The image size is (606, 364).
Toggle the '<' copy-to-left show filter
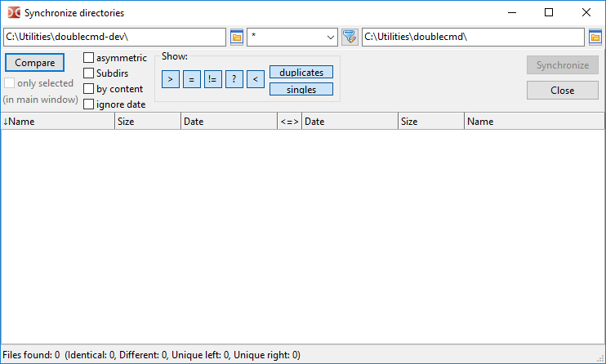click(255, 79)
